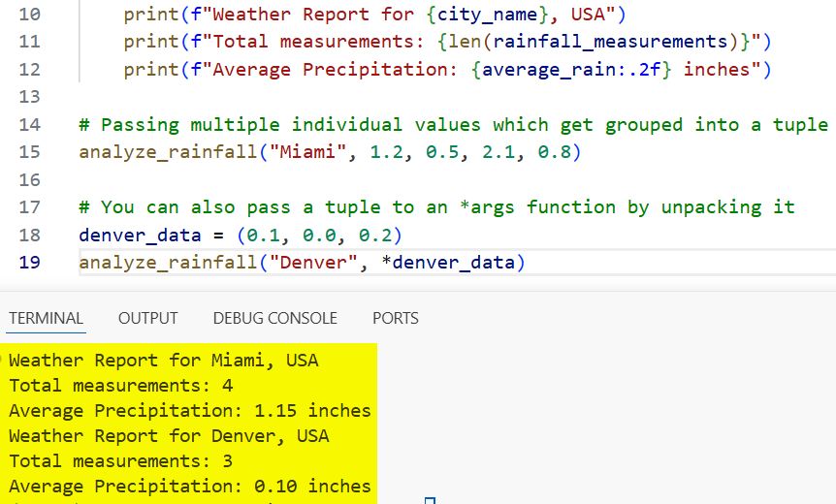Image resolution: width=836 pixels, height=504 pixels.
Task: Click line number 10 in the gutter
Action: pyautogui.click(x=30, y=15)
